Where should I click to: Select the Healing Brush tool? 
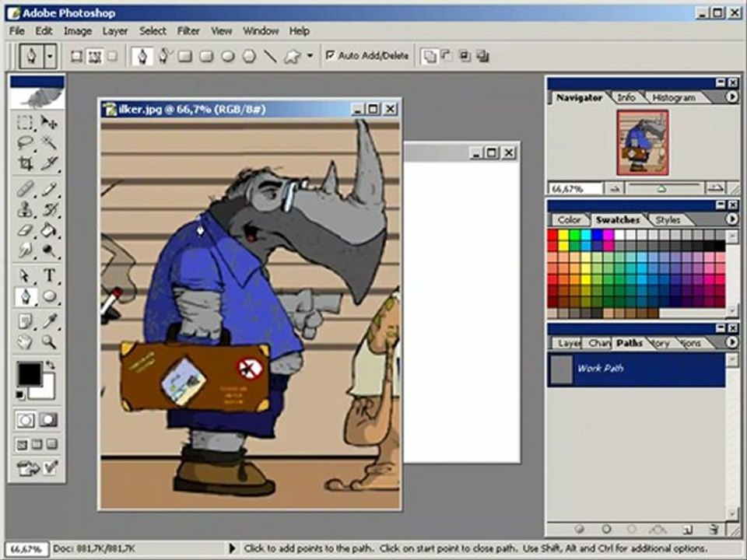[x=24, y=190]
